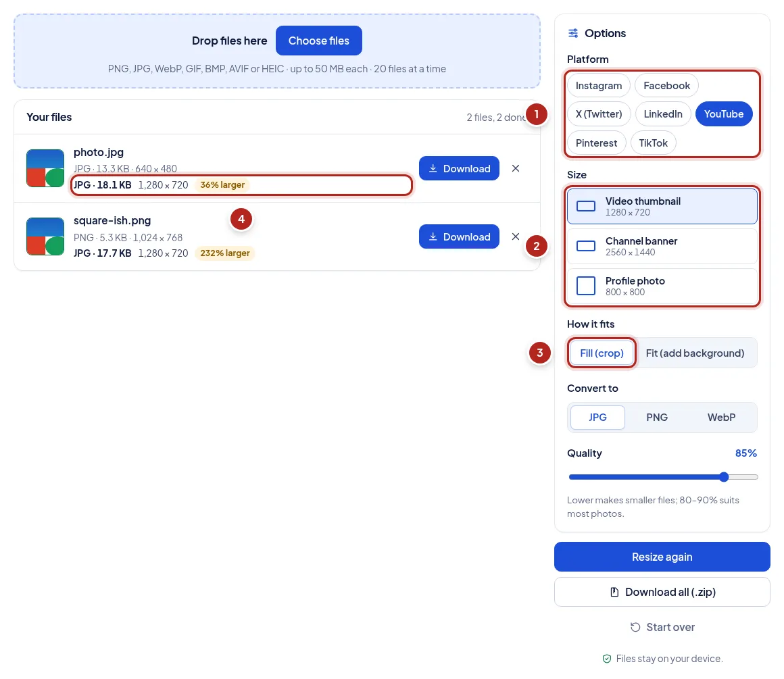Click the 2 files, 2 done status
This screenshot has width=784, height=679.
(497, 117)
